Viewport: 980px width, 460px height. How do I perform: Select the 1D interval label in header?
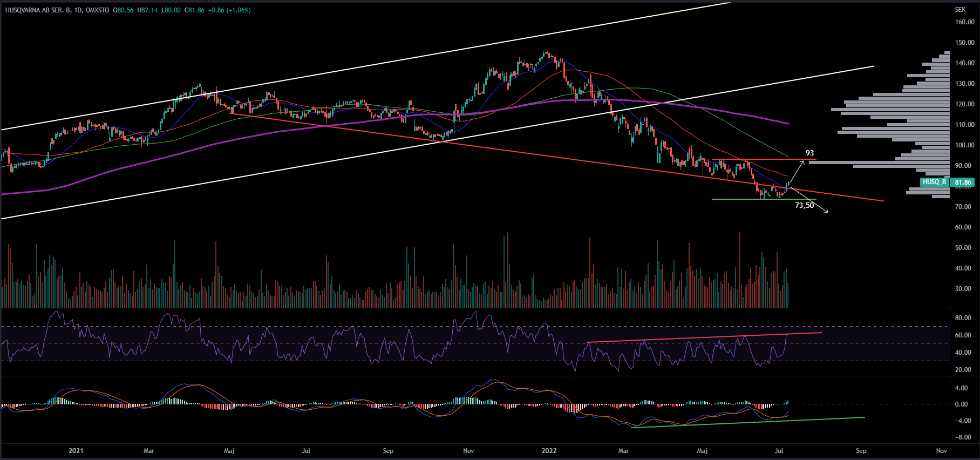point(78,10)
